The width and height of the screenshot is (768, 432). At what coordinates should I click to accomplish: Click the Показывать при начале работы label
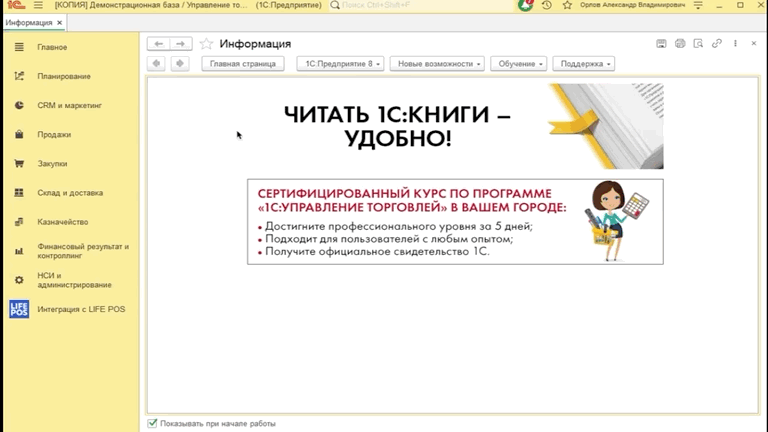(x=218, y=424)
